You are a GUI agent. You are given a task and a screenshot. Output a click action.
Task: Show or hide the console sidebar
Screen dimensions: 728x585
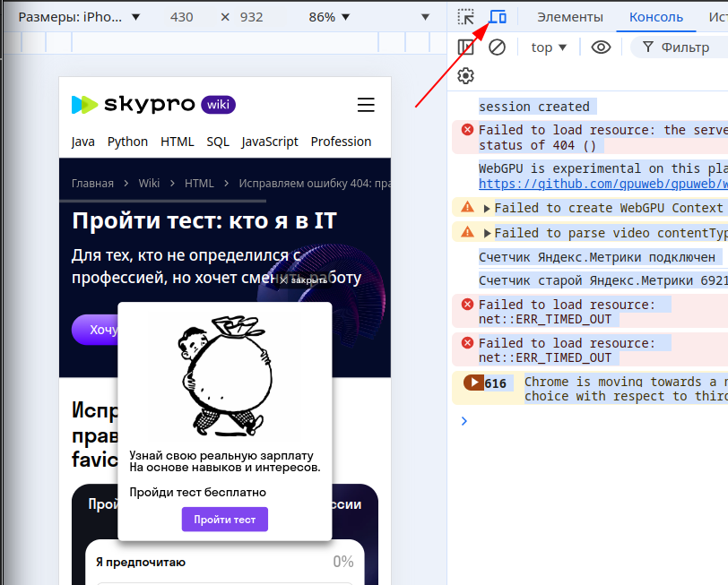pos(465,47)
